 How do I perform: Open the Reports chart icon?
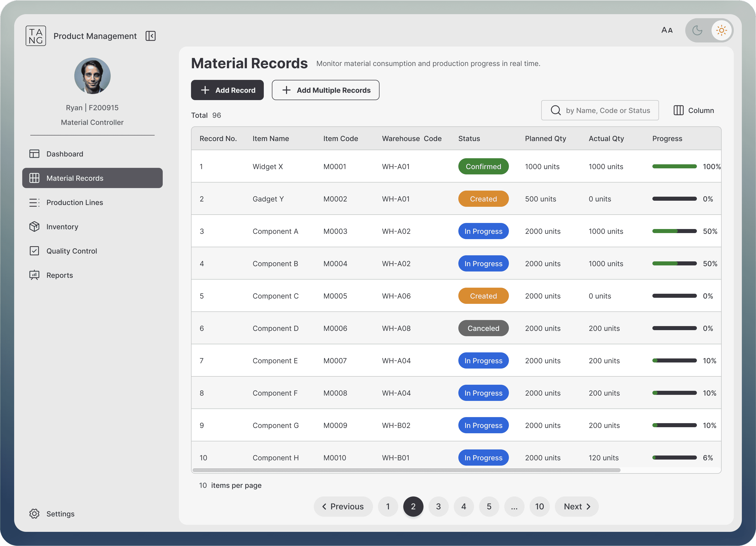[x=34, y=275]
